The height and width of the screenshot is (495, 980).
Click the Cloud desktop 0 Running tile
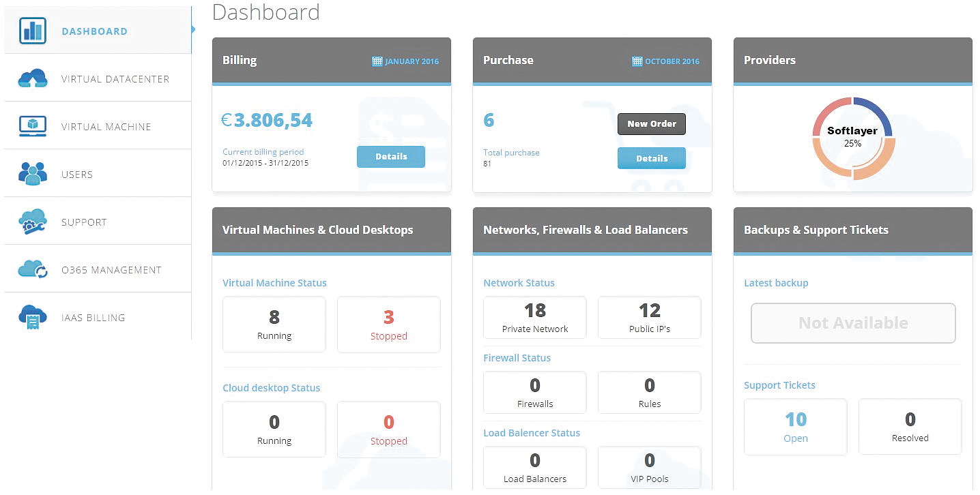tap(274, 430)
